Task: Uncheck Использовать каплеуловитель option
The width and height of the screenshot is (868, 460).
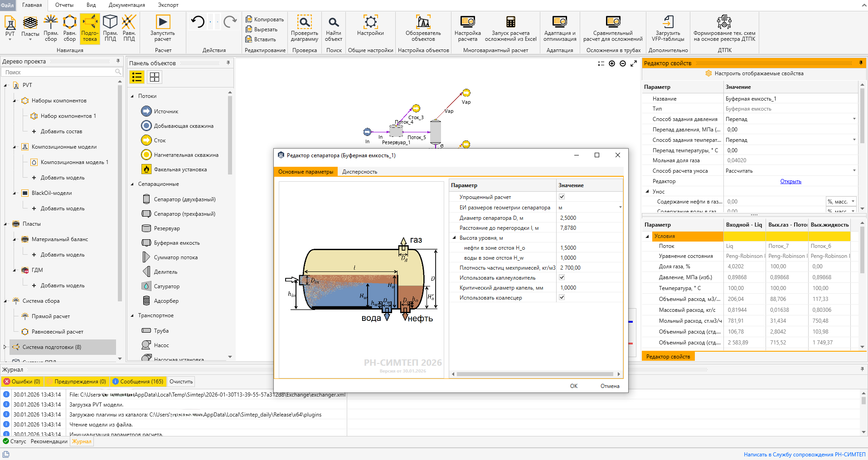Action: pos(562,277)
